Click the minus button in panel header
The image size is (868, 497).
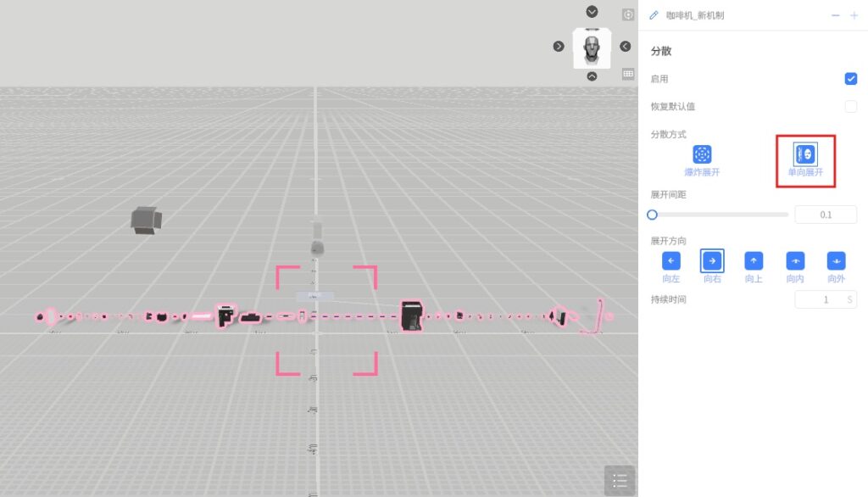click(835, 15)
